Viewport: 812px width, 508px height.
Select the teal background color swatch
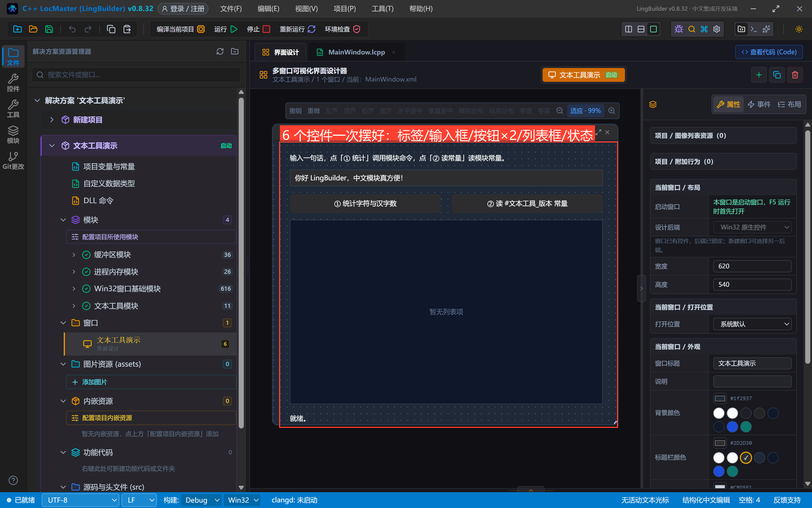[x=746, y=427]
